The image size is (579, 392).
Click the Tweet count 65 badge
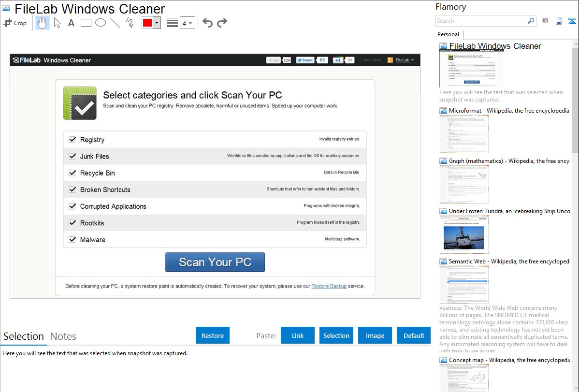322,60
